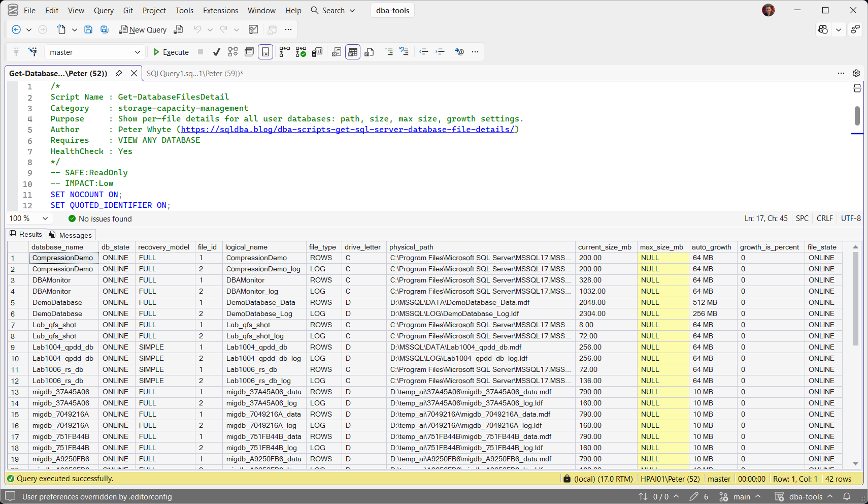Expand the new file dropdown arrow
The width and height of the screenshot is (868, 504).
[75, 29]
